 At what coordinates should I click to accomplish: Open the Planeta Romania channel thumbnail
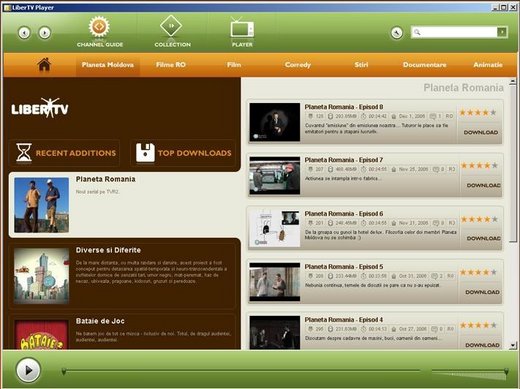(x=41, y=205)
